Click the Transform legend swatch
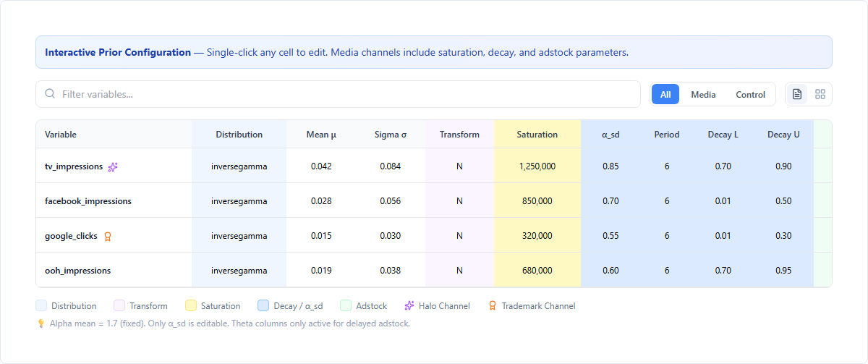Image resolution: width=868 pixels, height=364 pixels. (119, 306)
